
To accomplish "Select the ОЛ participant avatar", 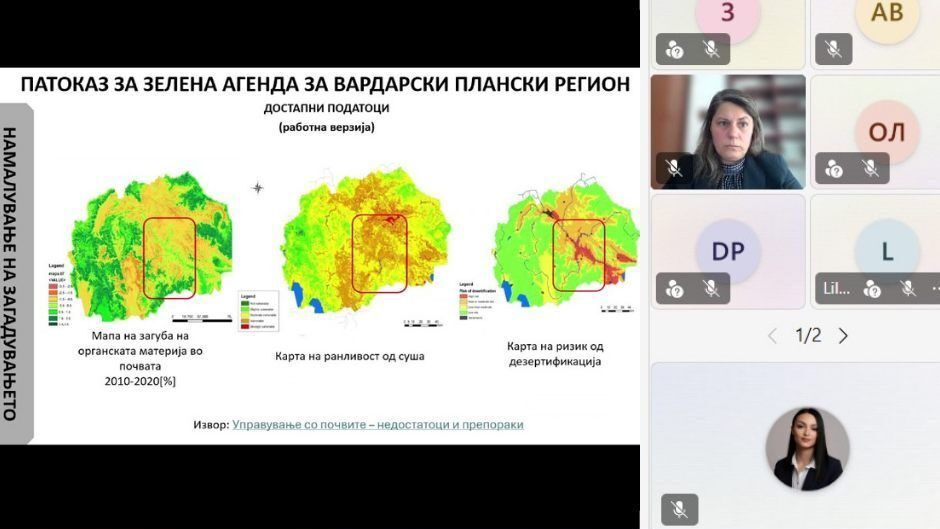I will [x=886, y=132].
